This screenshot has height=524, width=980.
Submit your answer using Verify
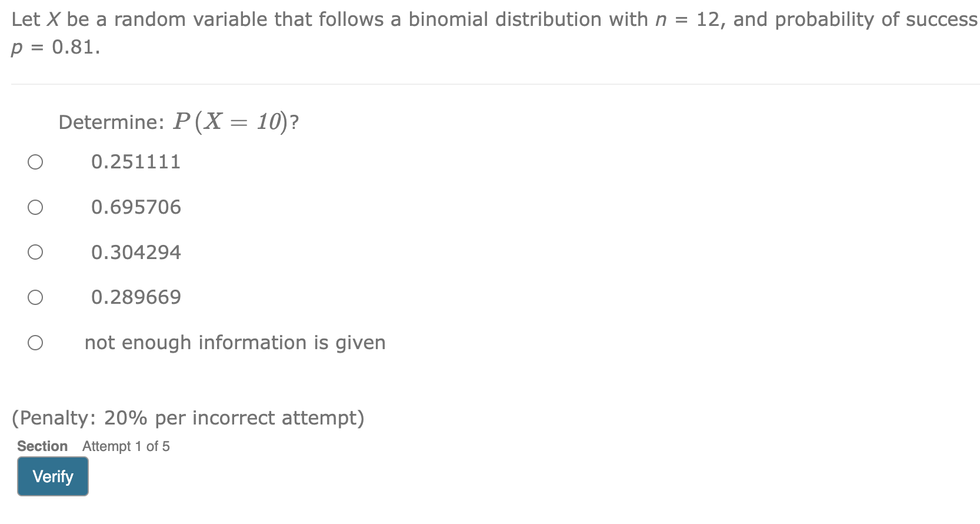[x=52, y=476]
